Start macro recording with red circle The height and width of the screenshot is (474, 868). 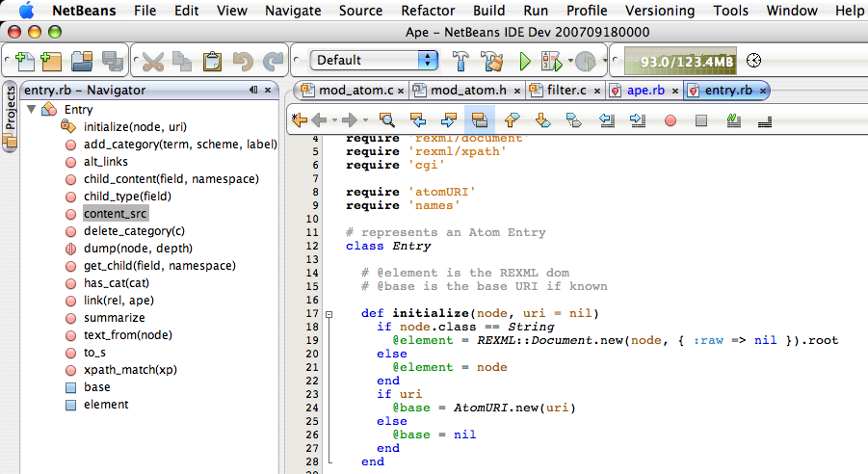click(671, 120)
